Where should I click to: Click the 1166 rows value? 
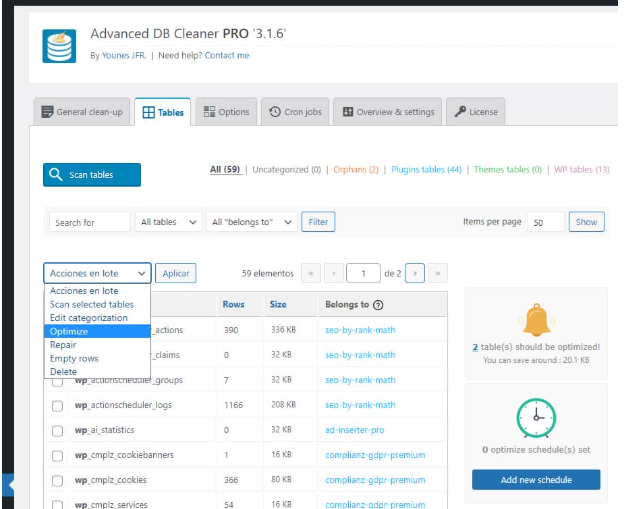pos(233,405)
